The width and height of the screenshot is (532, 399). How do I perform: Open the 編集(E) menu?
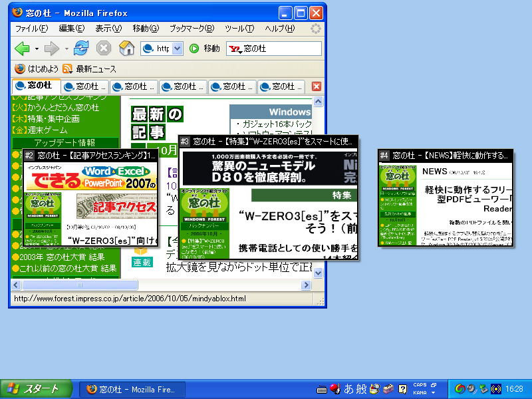click(x=72, y=29)
